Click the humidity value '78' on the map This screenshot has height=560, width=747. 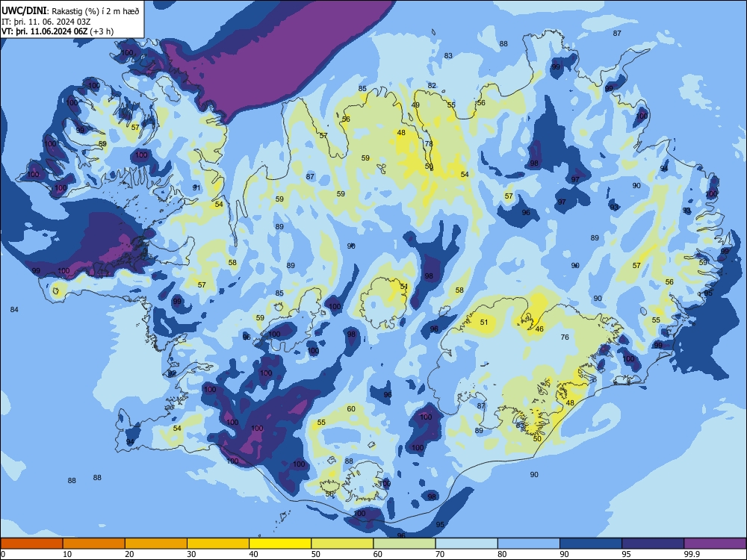(x=429, y=144)
